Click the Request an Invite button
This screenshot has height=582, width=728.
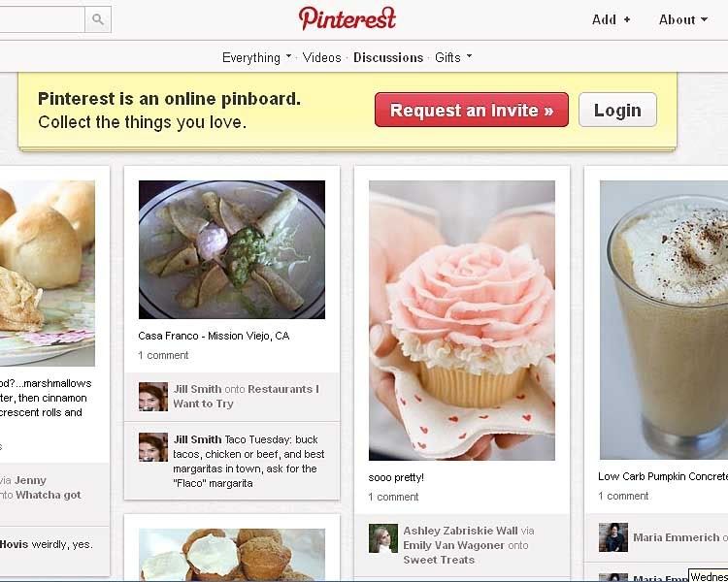click(x=472, y=110)
